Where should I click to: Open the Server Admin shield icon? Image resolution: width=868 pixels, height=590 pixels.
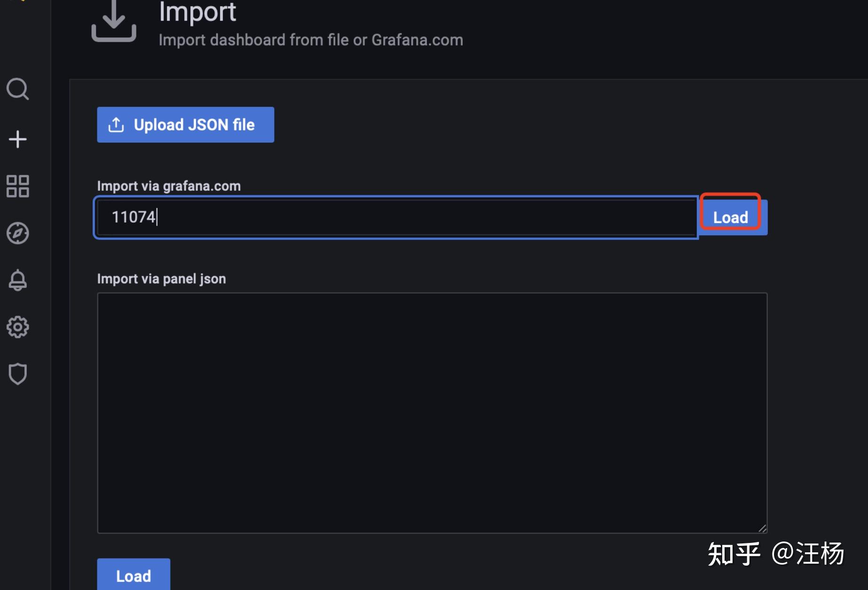coord(18,374)
